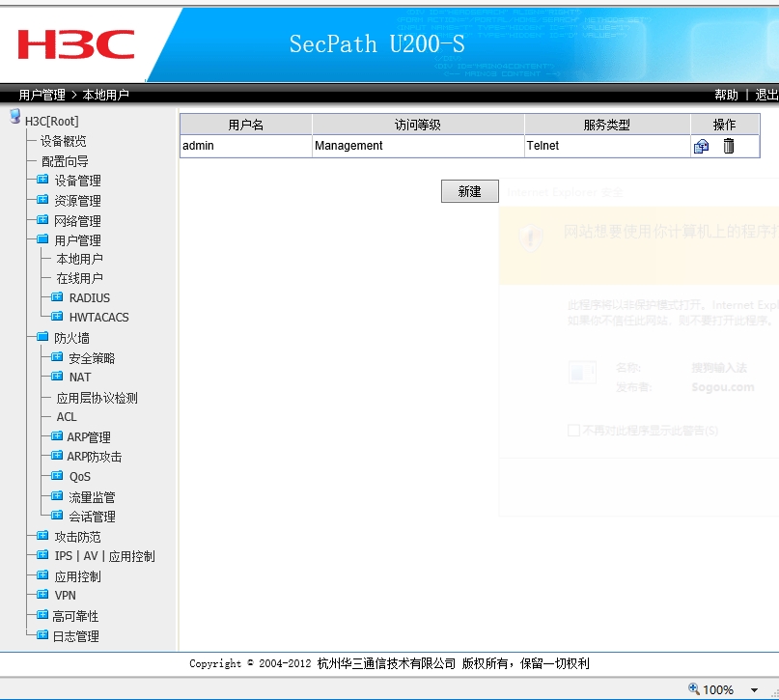Select the H3C[Root] tree label
779x700 pixels.
(52, 122)
